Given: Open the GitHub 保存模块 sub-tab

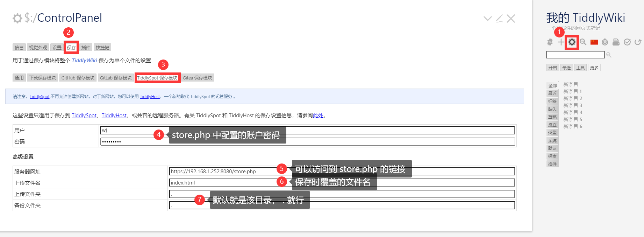Looking at the screenshot, I should [78, 78].
